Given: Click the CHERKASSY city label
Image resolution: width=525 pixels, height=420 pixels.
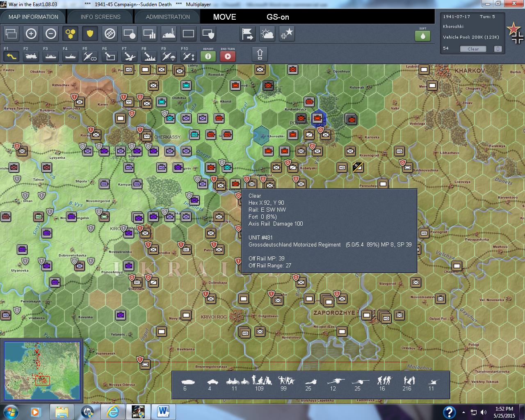Looking at the screenshot, I should [167, 137].
